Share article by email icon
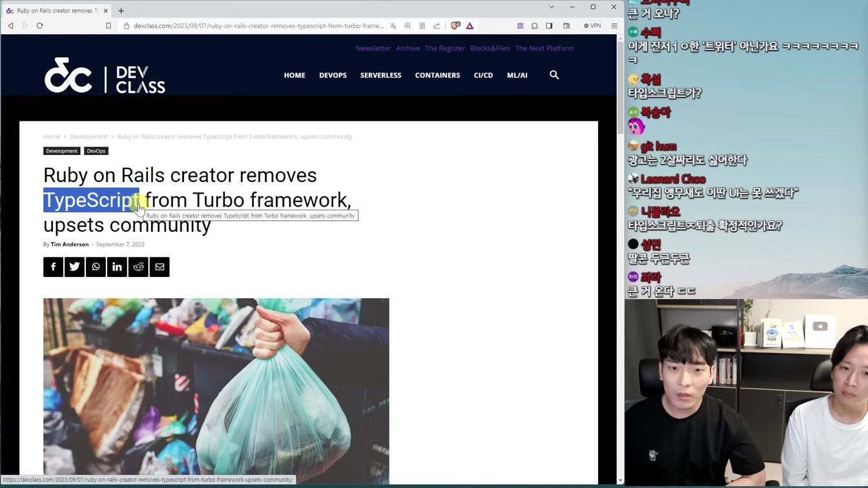This screenshot has height=488, width=868. (160, 267)
